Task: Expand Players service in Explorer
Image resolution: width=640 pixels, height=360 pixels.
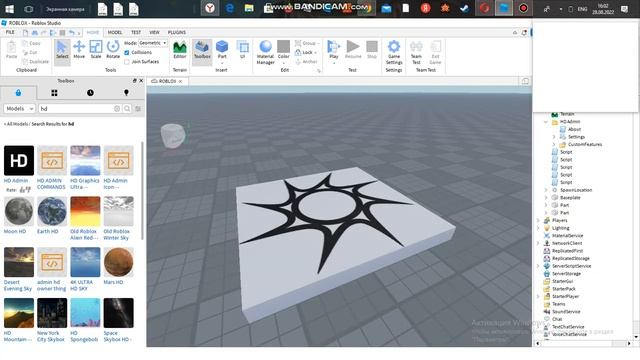Action: click(538, 220)
